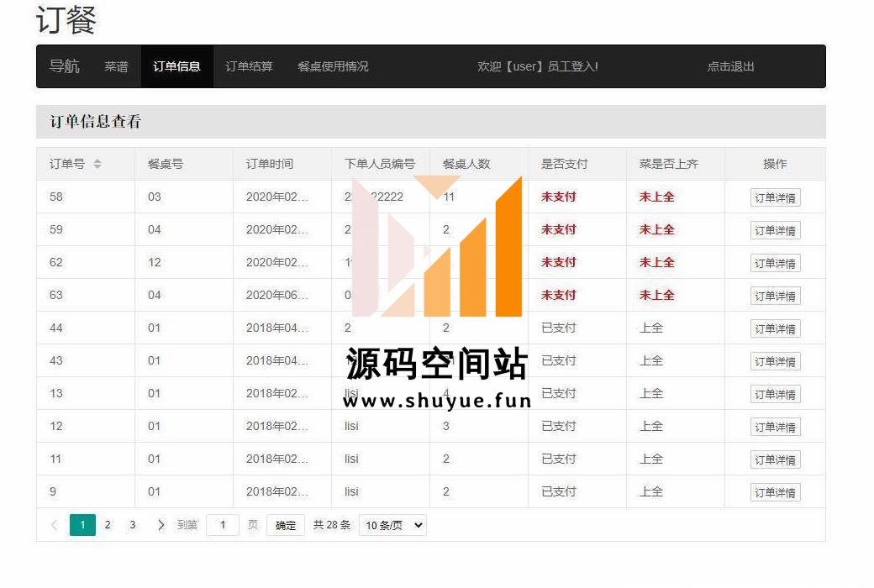This screenshot has width=874, height=588.
Task: Go to page 2
Action: tap(108, 525)
